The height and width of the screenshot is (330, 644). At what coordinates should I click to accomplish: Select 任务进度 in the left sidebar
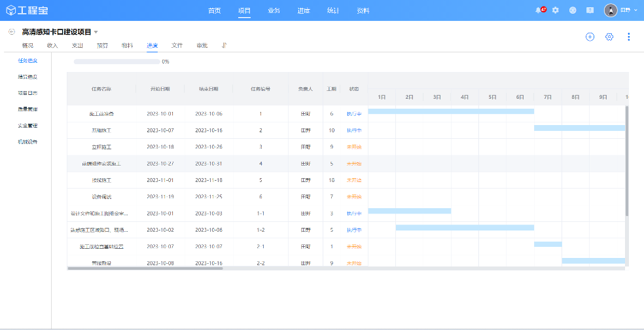coord(27,61)
